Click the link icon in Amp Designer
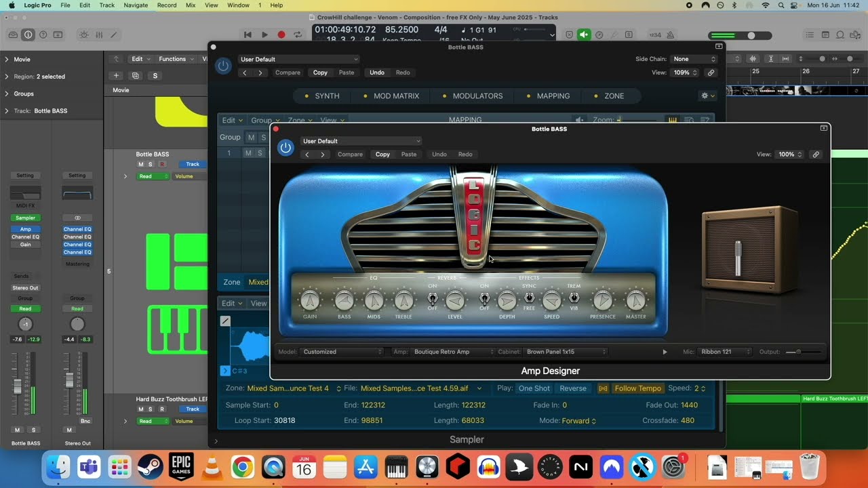The image size is (868, 488). pyautogui.click(x=816, y=155)
